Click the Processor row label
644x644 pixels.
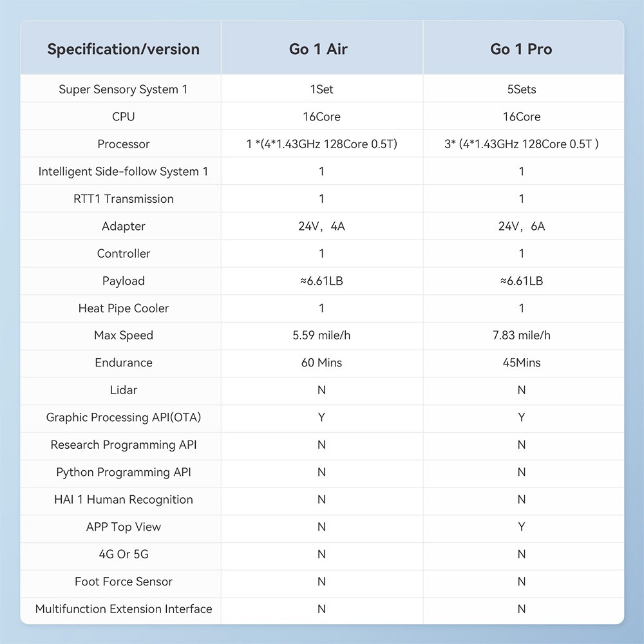coord(123,144)
